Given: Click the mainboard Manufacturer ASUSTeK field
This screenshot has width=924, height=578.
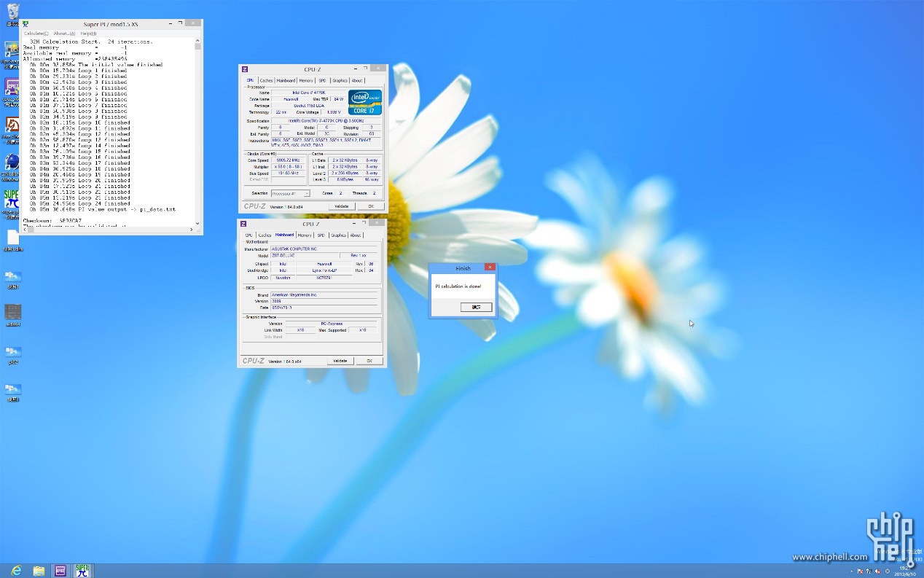Looking at the screenshot, I should (x=324, y=249).
